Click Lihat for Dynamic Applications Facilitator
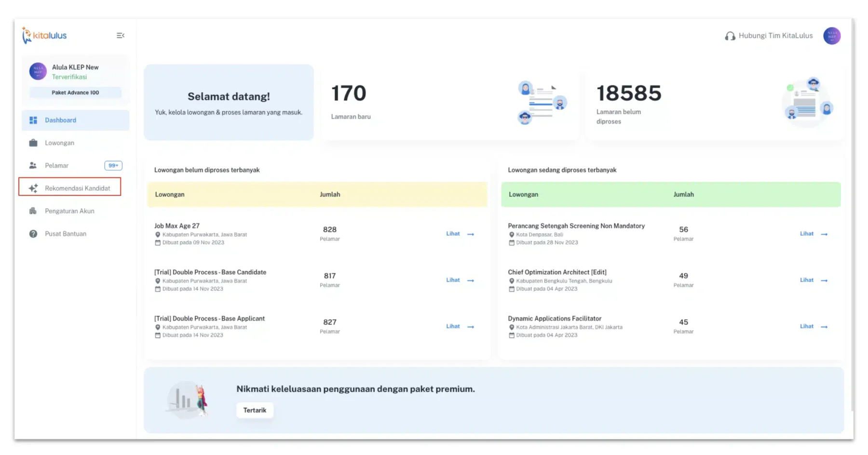 (x=806, y=326)
